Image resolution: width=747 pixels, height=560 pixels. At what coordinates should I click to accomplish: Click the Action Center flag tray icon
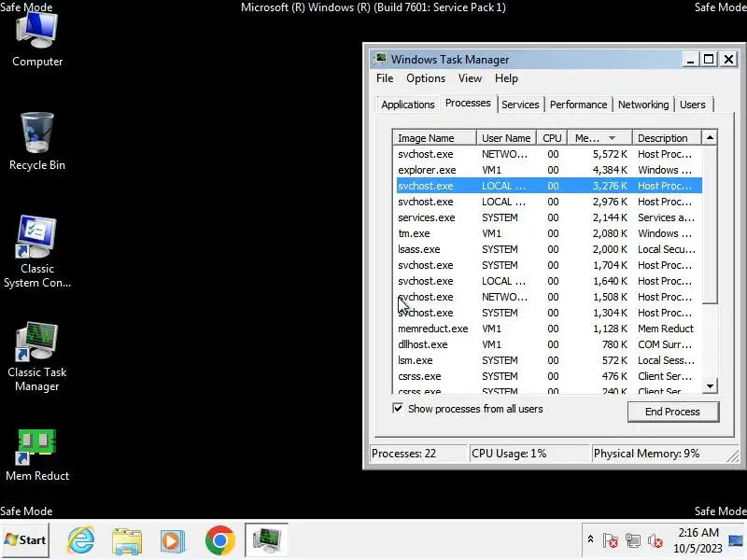tap(611, 540)
